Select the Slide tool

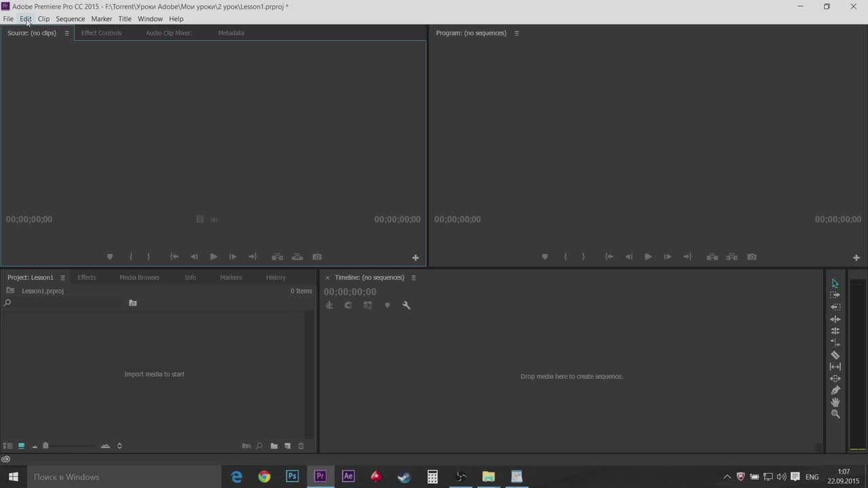[835, 378]
